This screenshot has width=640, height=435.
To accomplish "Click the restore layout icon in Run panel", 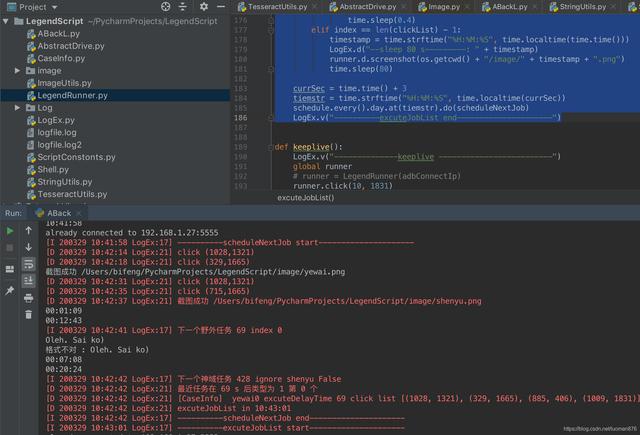I will [x=10, y=269].
